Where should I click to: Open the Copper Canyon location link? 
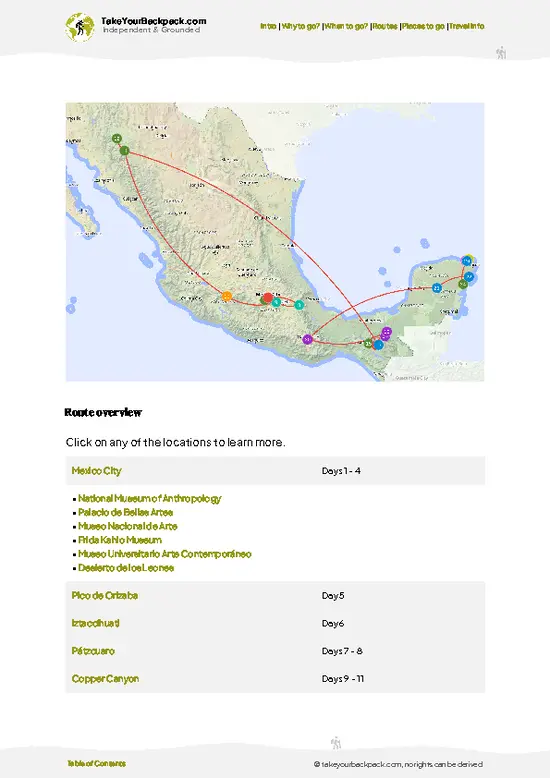tap(105, 679)
